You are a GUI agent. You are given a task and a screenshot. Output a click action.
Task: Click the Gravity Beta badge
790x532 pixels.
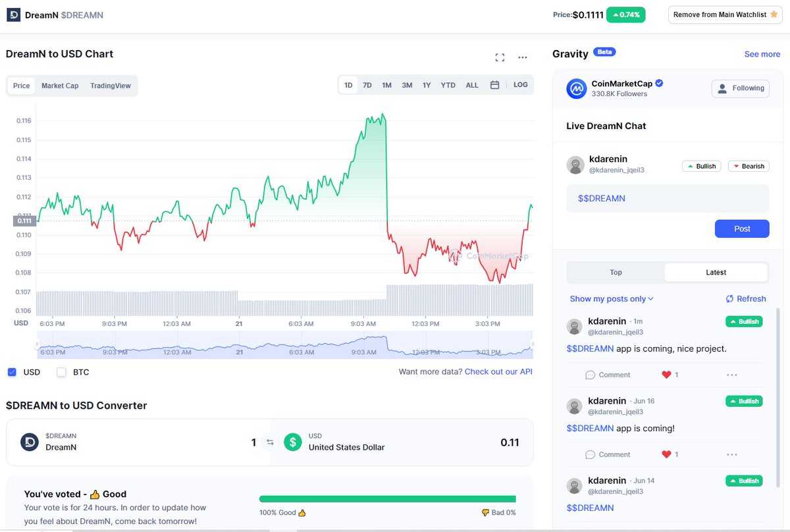(x=604, y=51)
